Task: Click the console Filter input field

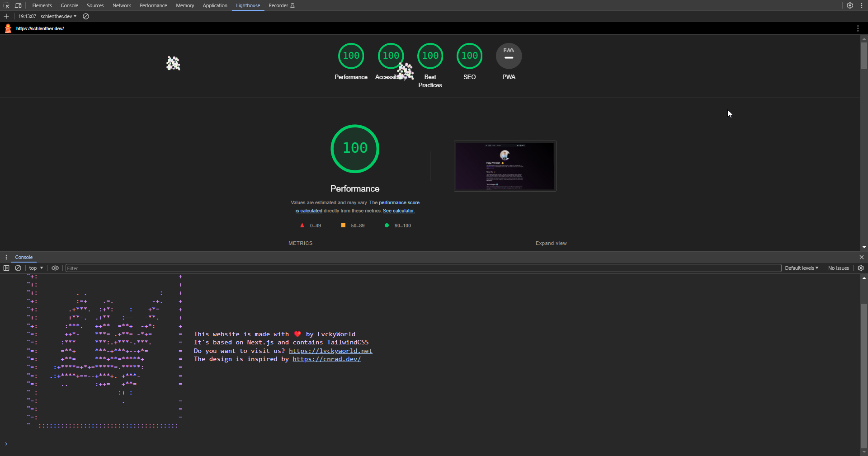Action: pyautogui.click(x=423, y=268)
